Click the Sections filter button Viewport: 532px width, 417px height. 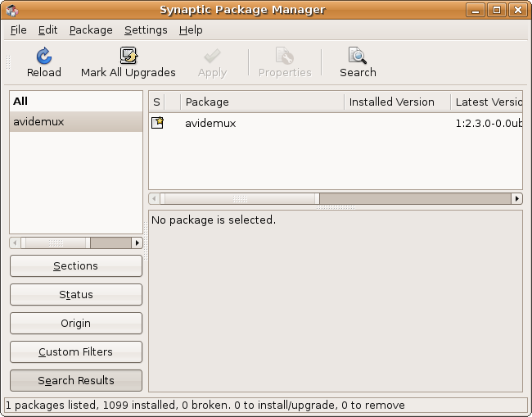pos(76,266)
